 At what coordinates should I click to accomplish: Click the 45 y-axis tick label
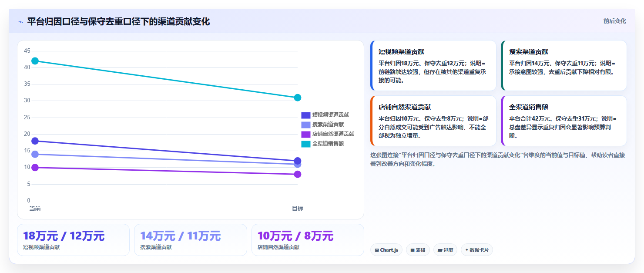click(27, 51)
